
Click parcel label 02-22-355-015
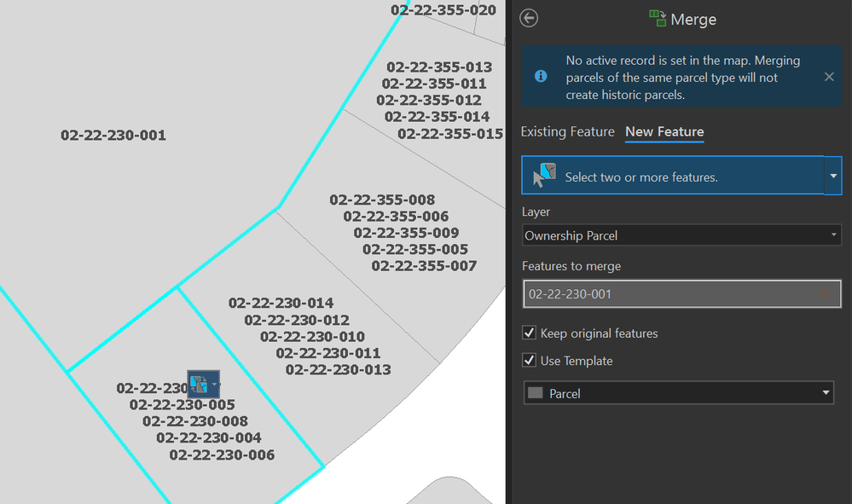coord(450,134)
